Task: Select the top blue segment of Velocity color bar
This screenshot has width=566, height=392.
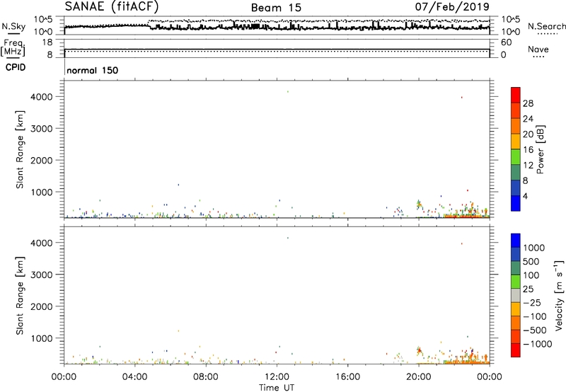Action: coord(516,241)
